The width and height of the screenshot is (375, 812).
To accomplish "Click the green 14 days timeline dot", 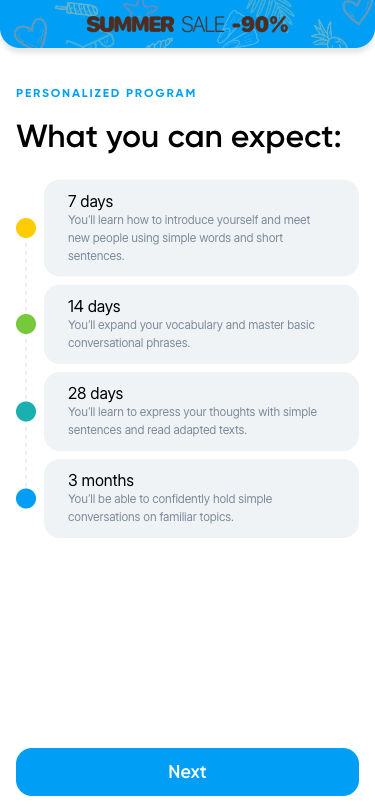I will pos(26,324).
